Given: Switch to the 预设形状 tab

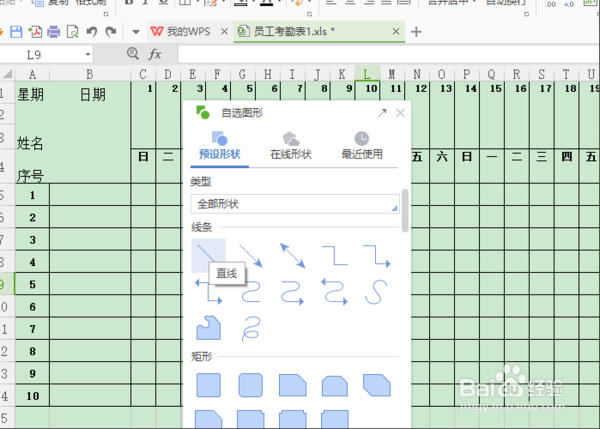Looking at the screenshot, I should (220, 146).
